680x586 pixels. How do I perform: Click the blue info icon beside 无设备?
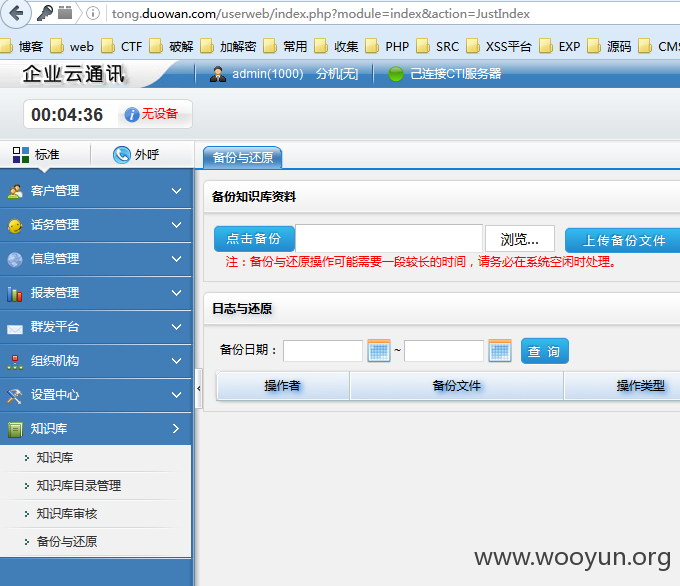pos(132,115)
